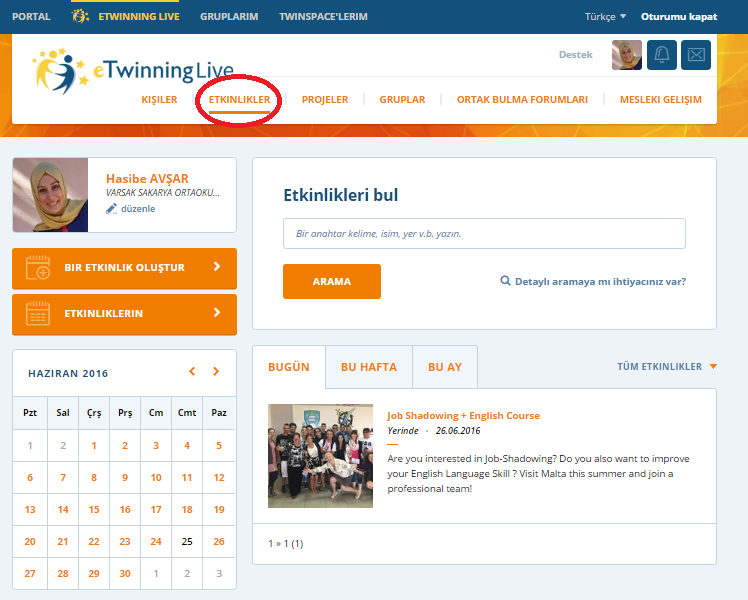Viewport: 748px width, 600px height.
Task: Open the PROJELER section
Action: click(x=325, y=99)
